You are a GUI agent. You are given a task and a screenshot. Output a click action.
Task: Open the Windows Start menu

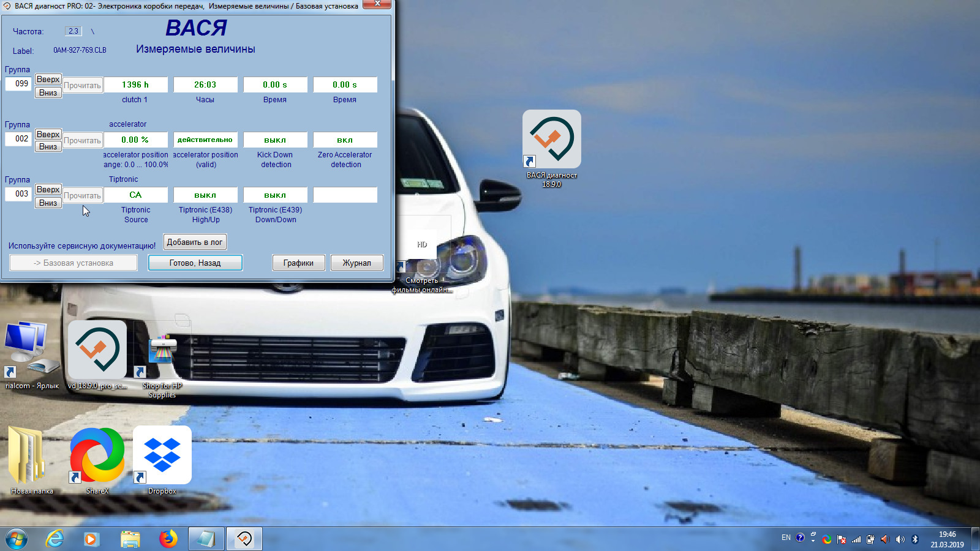click(x=17, y=539)
